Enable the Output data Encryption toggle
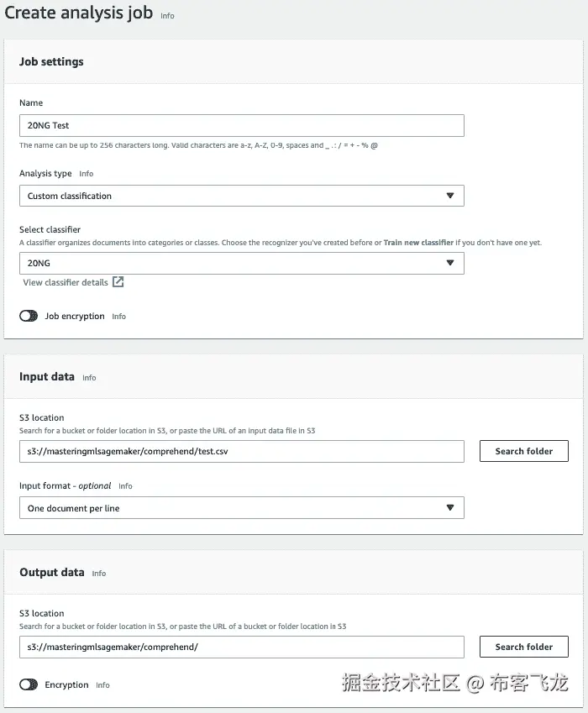 coord(29,684)
